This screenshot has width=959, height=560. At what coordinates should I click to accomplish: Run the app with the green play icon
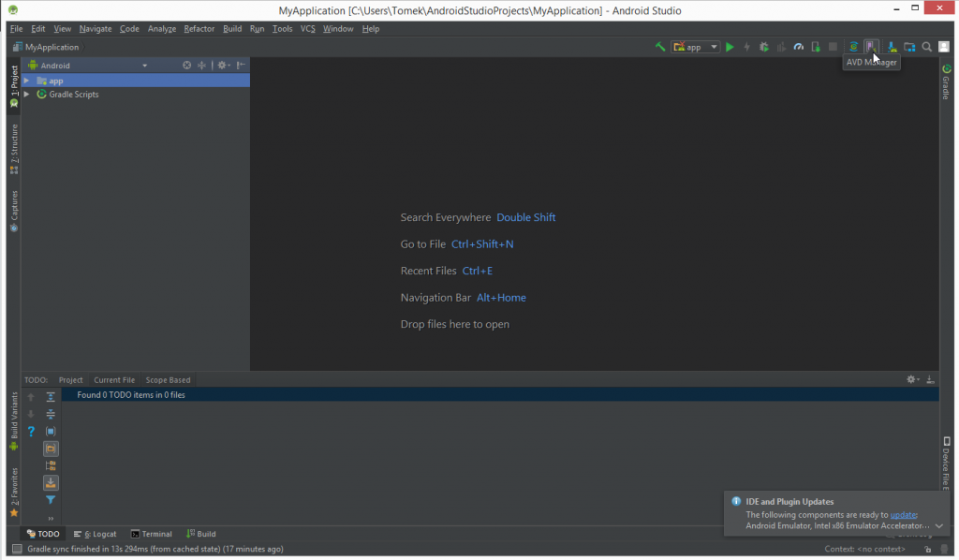730,47
